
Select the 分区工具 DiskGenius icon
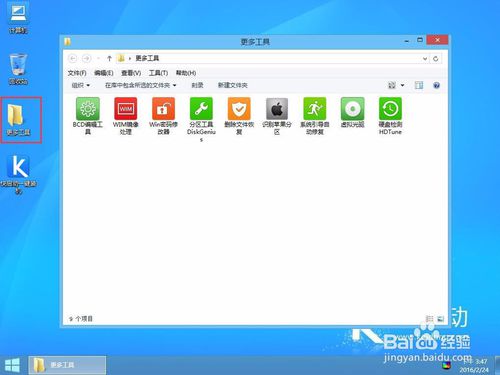(x=201, y=109)
